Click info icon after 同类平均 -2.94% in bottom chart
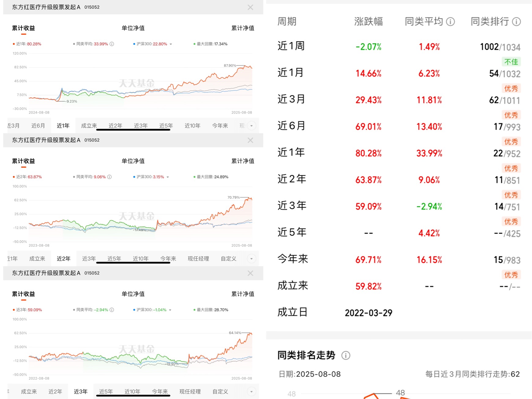Image resolution: width=532 pixels, height=399 pixels. pyautogui.click(x=112, y=310)
